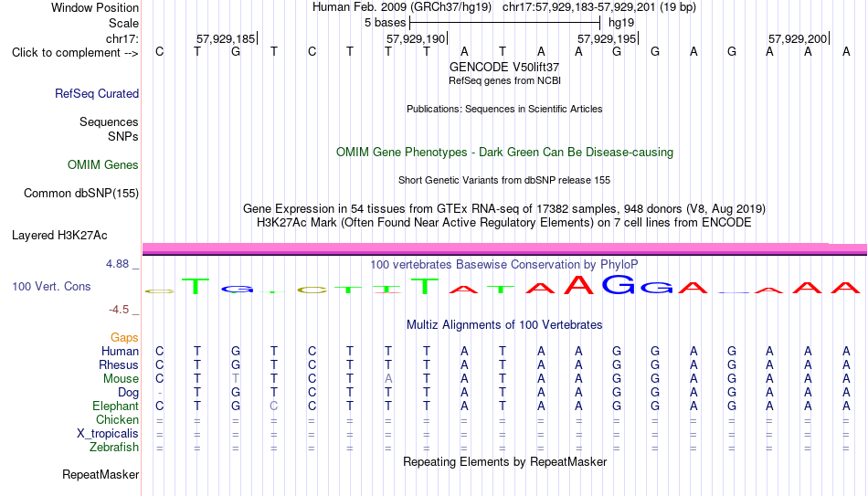The image size is (868, 496).
Task: Click the Scale label
Action: [x=124, y=23]
